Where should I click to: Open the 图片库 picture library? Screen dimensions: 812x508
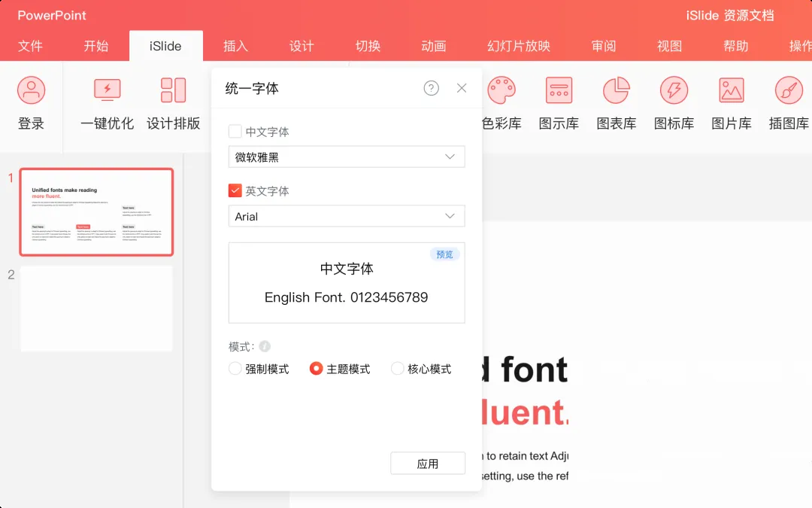[732, 103]
